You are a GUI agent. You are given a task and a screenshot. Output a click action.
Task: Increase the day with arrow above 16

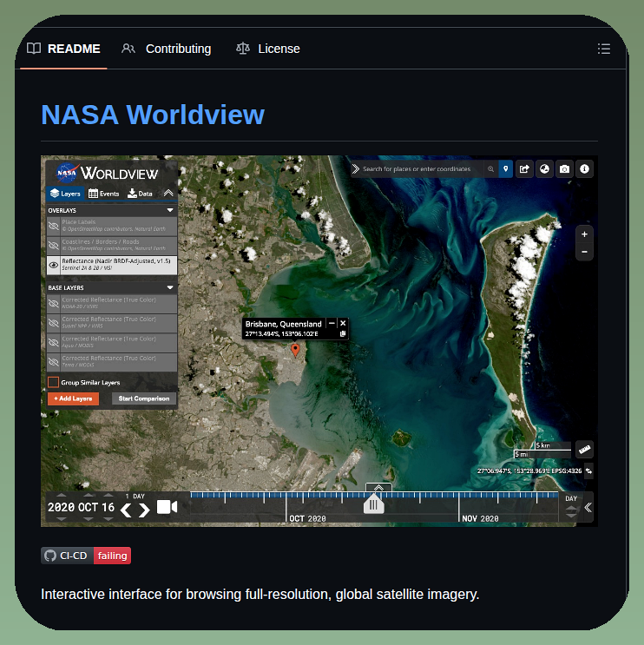click(x=108, y=495)
